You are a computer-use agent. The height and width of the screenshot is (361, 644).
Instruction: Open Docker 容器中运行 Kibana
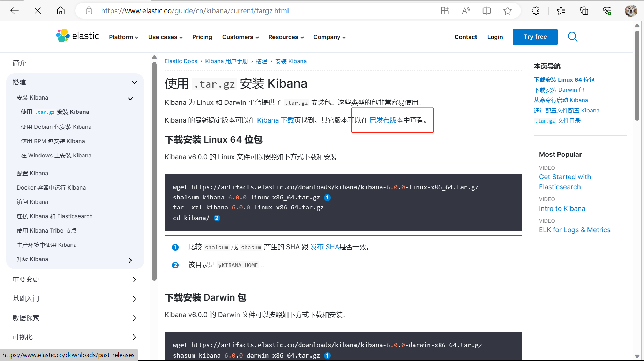tap(51, 188)
